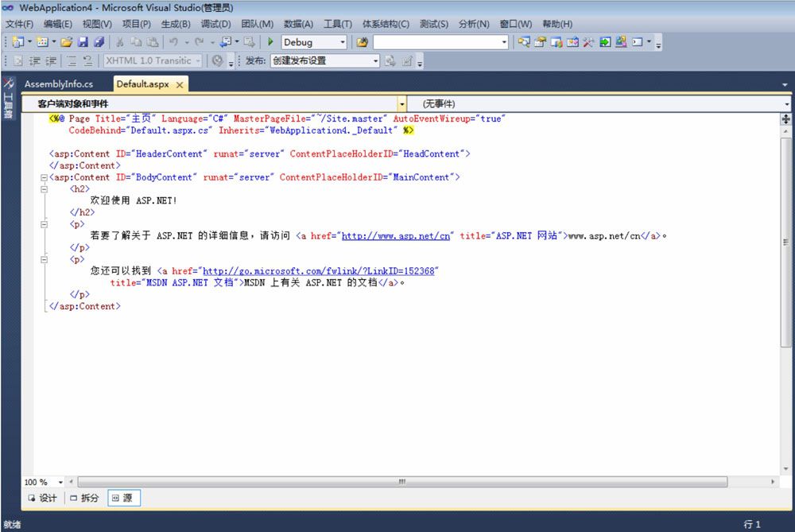Close the Default.aspx tab

click(x=180, y=85)
